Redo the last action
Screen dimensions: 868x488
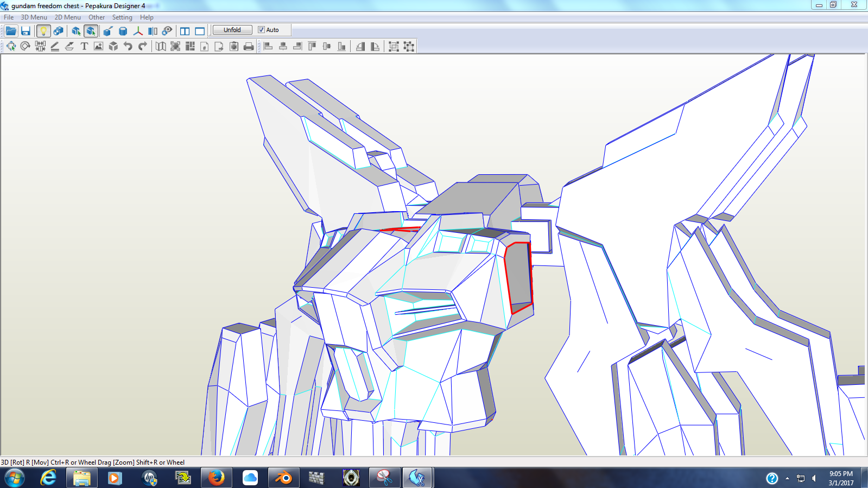coord(142,46)
